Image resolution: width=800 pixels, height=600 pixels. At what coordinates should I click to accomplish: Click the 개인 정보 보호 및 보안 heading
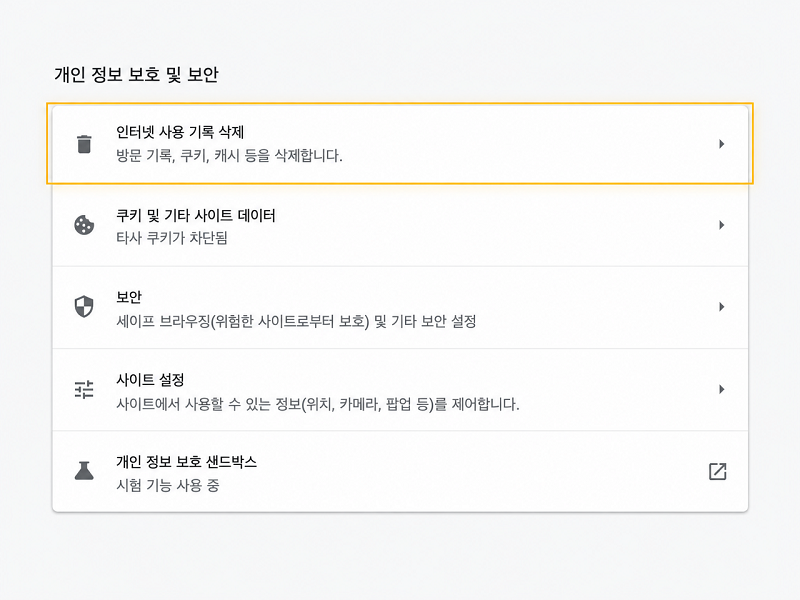point(136,74)
